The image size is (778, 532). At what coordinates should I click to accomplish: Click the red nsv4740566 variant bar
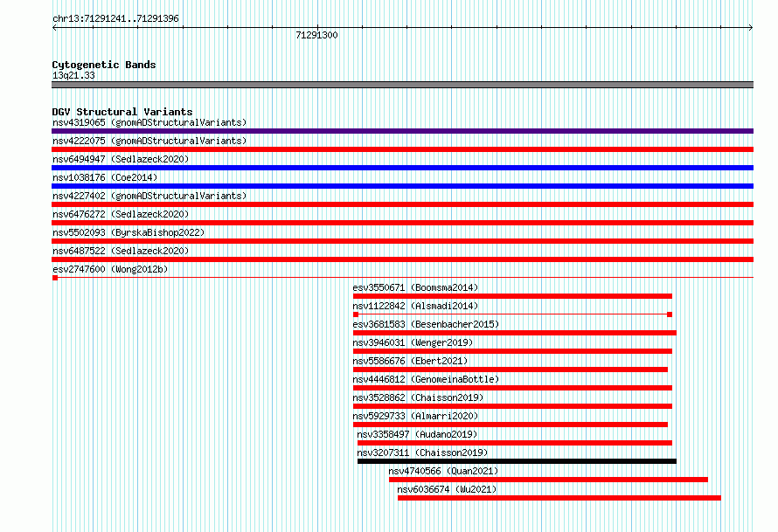548,480
